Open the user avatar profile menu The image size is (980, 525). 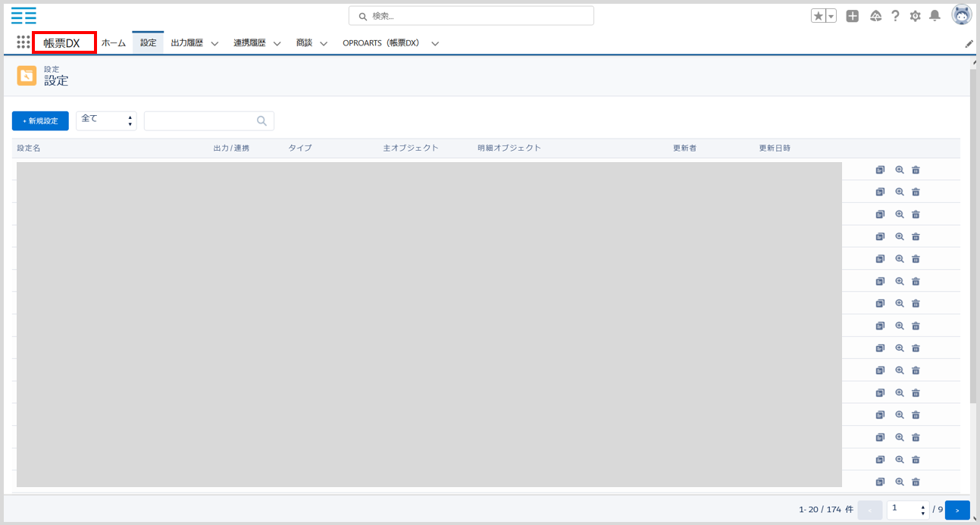tap(961, 15)
